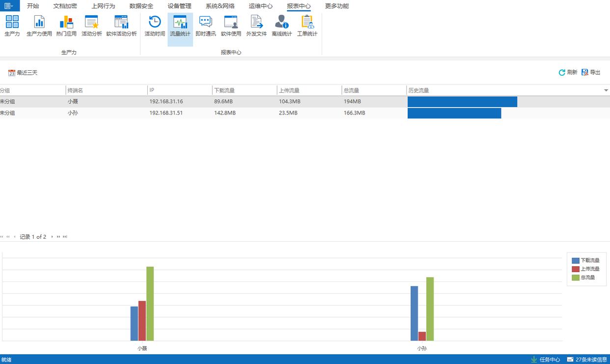Screen dimensions: 610x364
Task: Open 软件活动分析 report
Action: [121, 26]
